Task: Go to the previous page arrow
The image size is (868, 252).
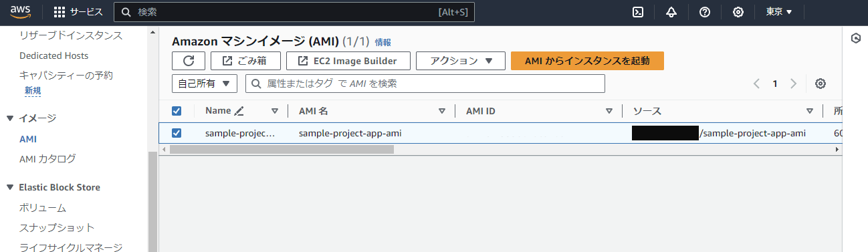Action: 757,84
